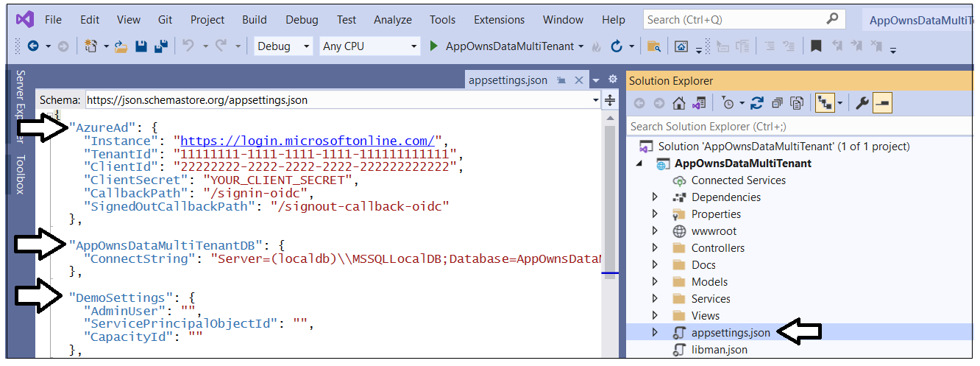Start debugging with the green play icon
The image size is (980, 366).
(x=434, y=46)
